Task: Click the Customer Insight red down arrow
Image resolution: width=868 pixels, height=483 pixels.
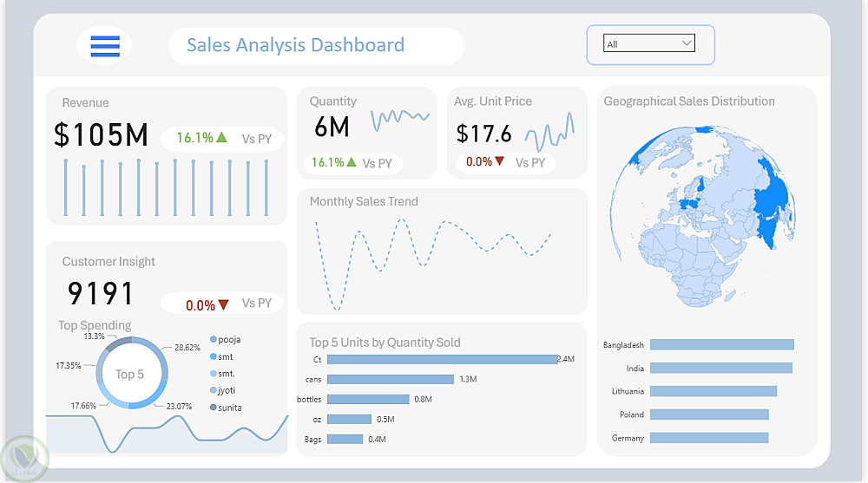Action: pos(223,304)
